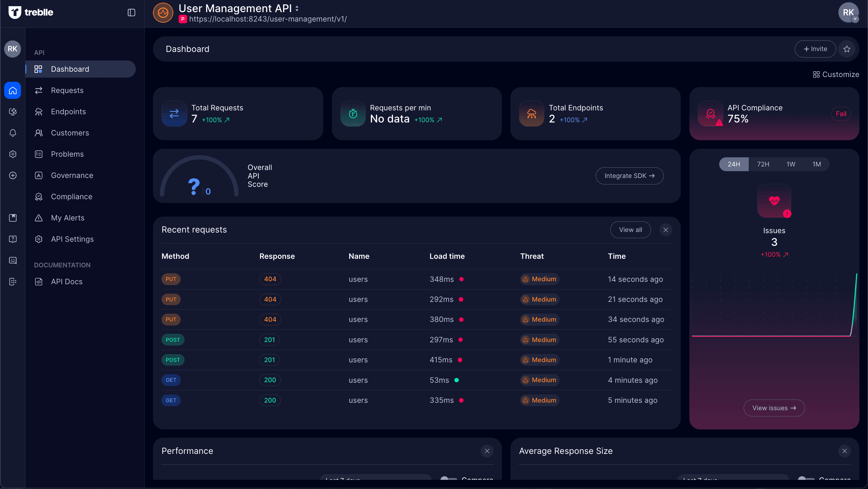
Task: Click the Governance shield icon
Action: coord(38,175)
